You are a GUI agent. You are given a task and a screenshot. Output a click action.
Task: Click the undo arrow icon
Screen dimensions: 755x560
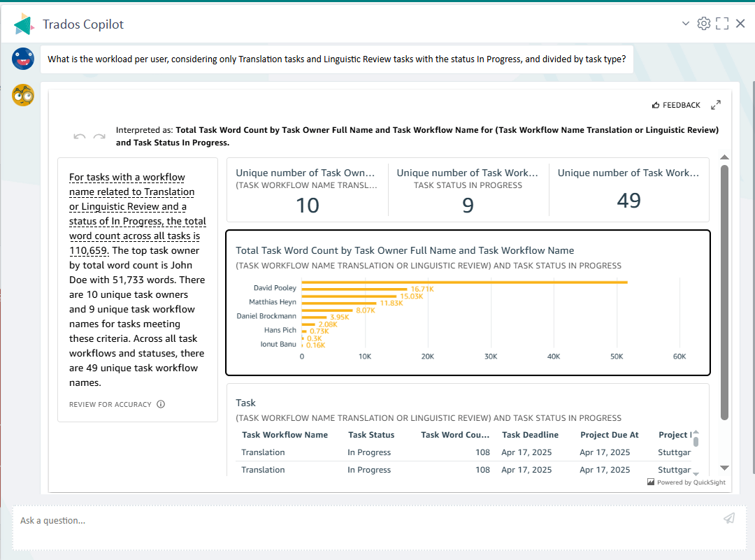[80, 136]
